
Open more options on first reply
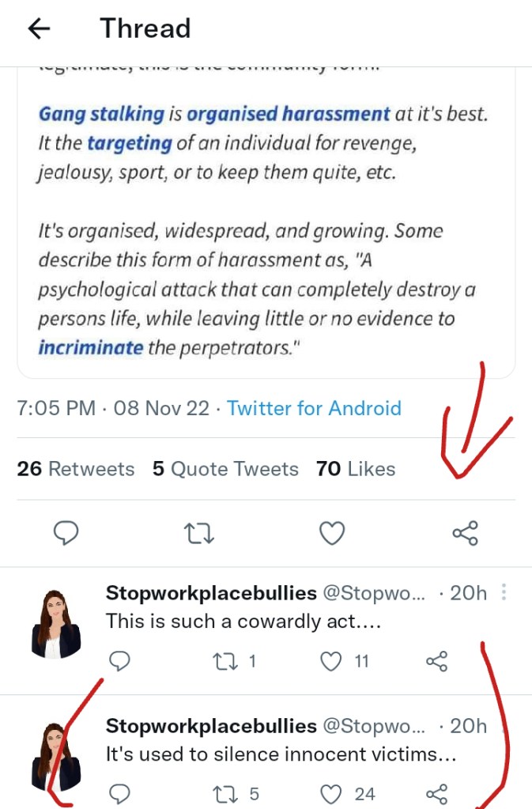[x=504, y=593]
